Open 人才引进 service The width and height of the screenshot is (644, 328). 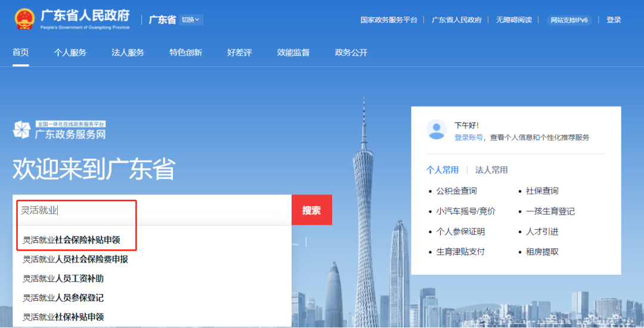(x=542, y=231)
